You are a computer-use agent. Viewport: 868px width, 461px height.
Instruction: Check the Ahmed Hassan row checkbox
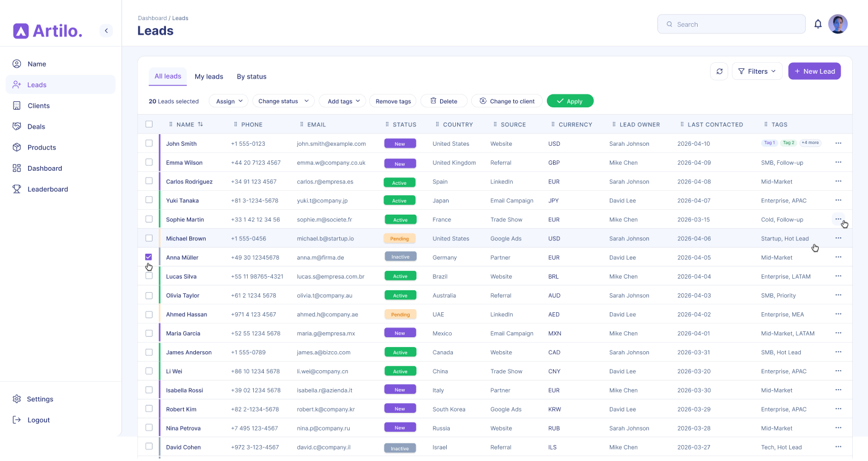pos(149,314)
